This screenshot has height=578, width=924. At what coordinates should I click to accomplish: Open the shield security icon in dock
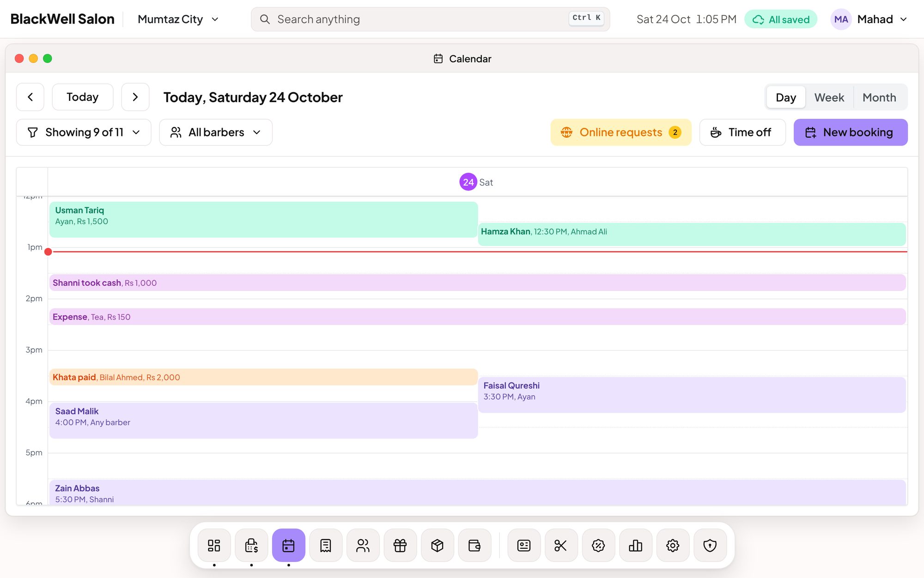[710, 545]
